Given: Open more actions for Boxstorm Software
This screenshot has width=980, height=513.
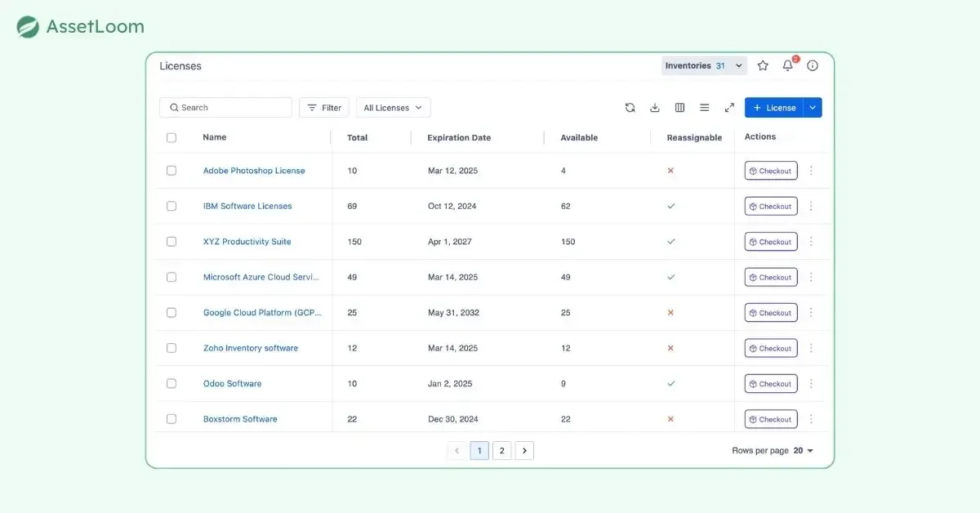Looking at the screenshot, I should (x=811, y=420).
